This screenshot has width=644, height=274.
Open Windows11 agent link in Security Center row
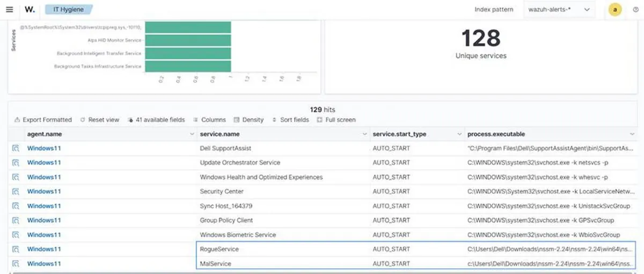(x=44, y=191)
